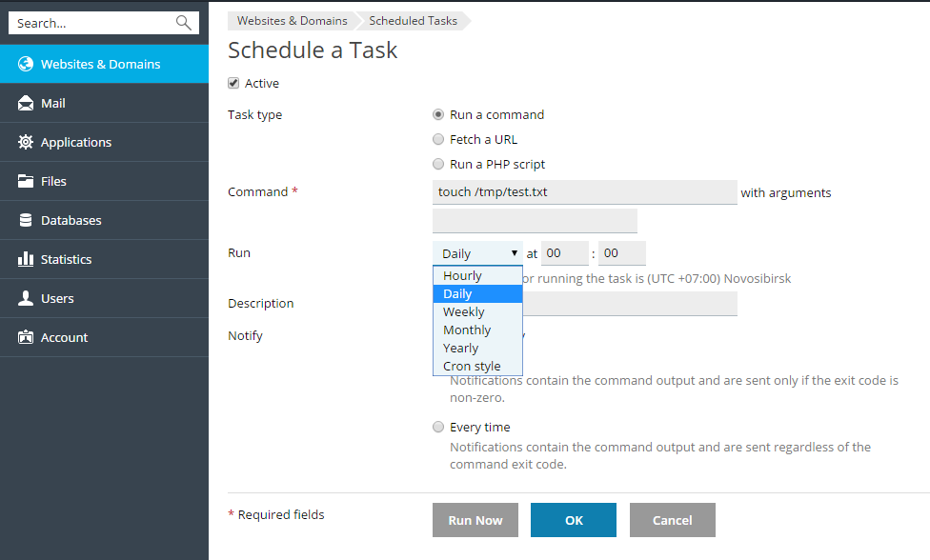The height and width of the screenshot is (560, 930).
Task: Click the Applications gear icon
Action: coord(26,143)
